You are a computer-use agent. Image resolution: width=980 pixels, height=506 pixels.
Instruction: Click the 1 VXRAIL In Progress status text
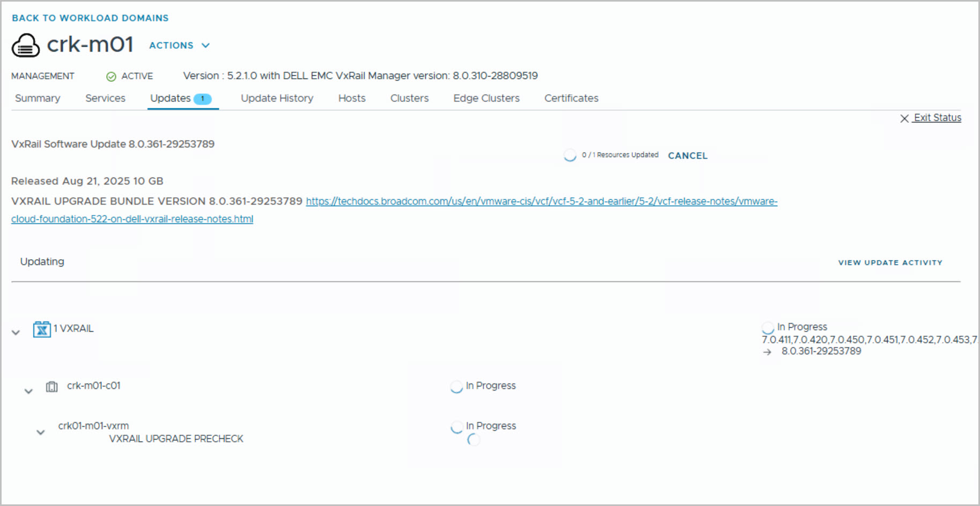[802, 327]
